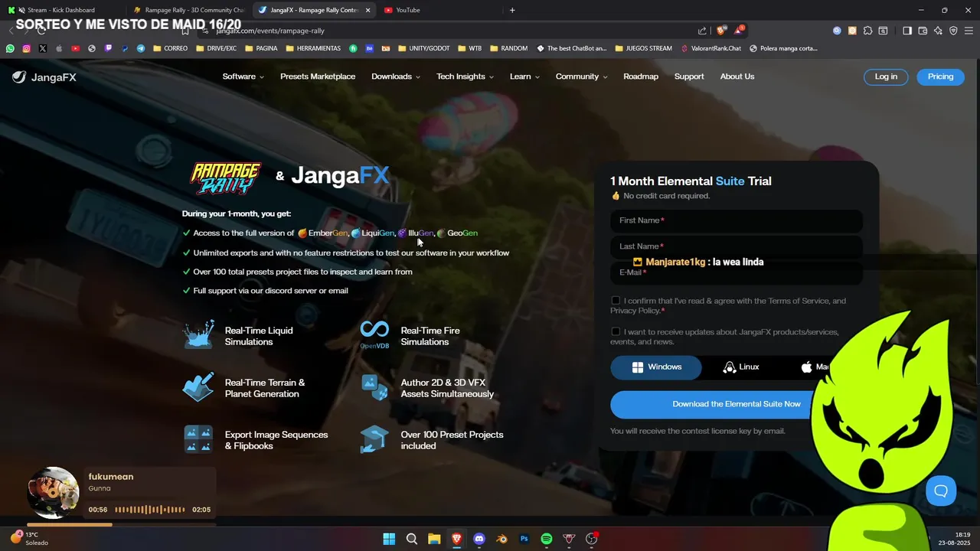This screenshot has height=551, width=980.
Task: Open Photoshop from the taskbar
Action: tap(524, 539)
